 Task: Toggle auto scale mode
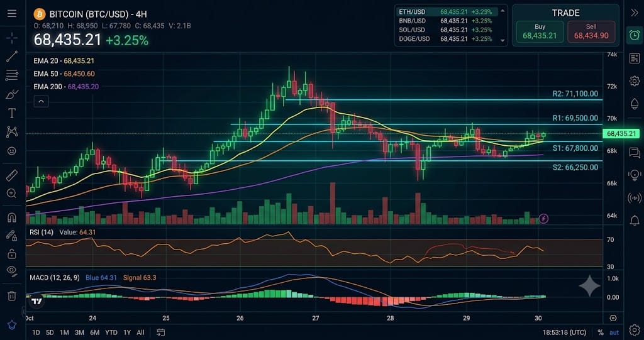click(614, 332)
